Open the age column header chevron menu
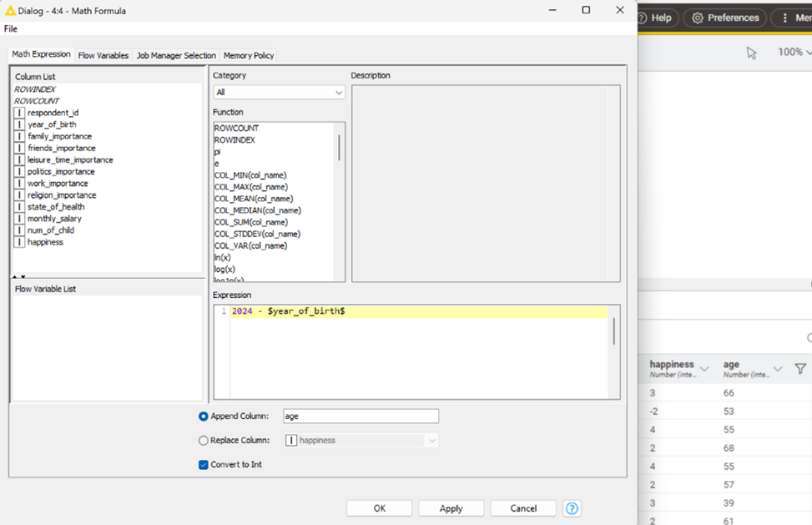 (x=778, y=369)
